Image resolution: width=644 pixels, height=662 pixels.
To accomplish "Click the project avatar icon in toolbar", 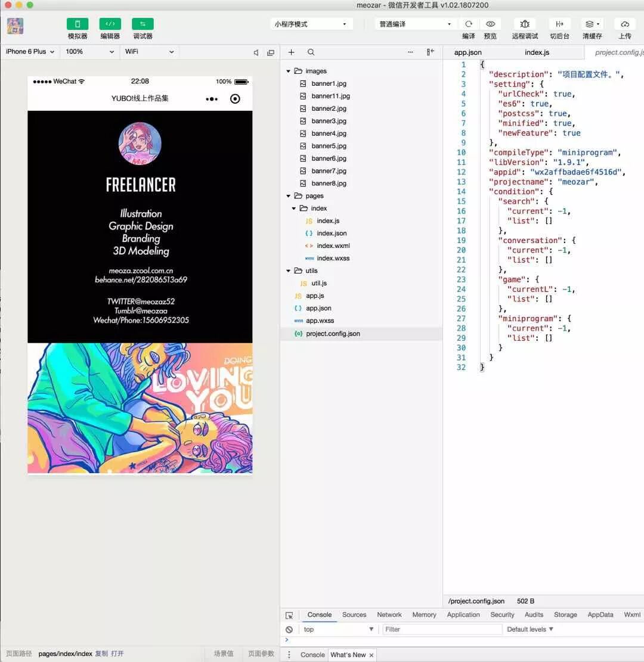I will [16, 26].
